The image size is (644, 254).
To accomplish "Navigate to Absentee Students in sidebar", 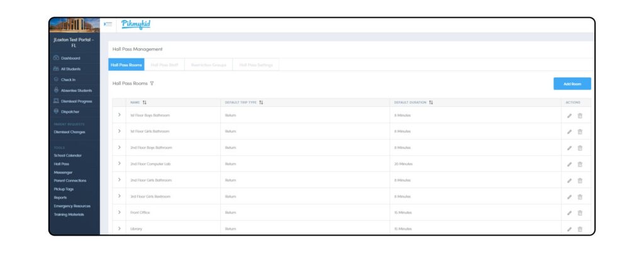I will [x=75, y=91].
